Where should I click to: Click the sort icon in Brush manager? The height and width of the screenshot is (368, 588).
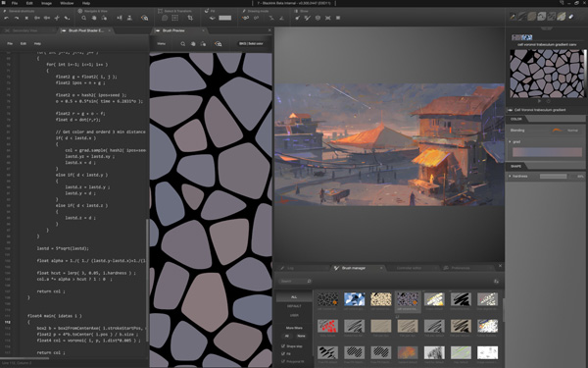pyautogui.click(x=496, y=282)
